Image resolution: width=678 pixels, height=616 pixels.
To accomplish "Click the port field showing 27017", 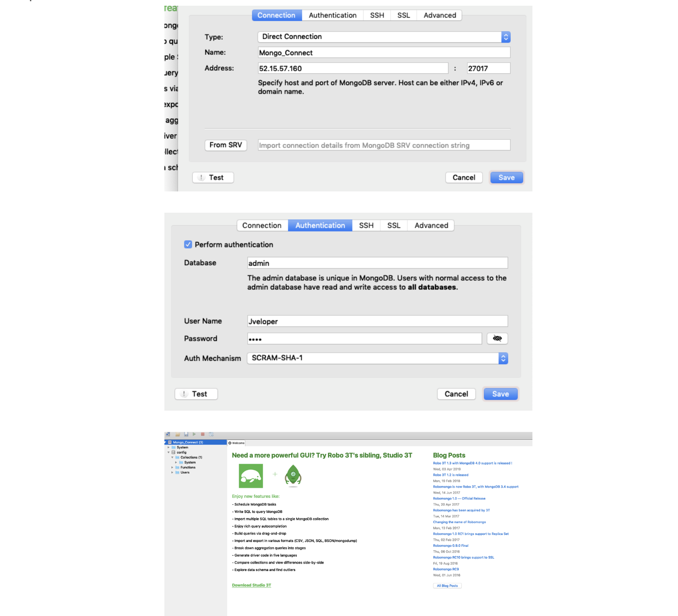I will pyautogui.click(x=489, y=68).
